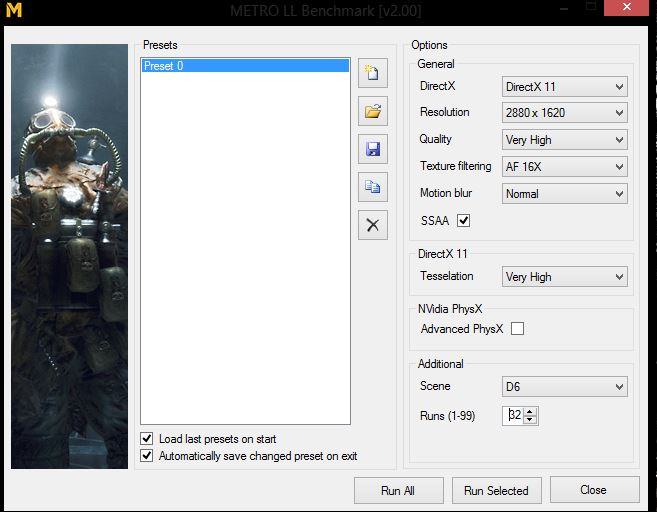This screenshot has width=657, height=512.
Task: Open the DirectX version dropdown
Action: (x=565, y=87)
